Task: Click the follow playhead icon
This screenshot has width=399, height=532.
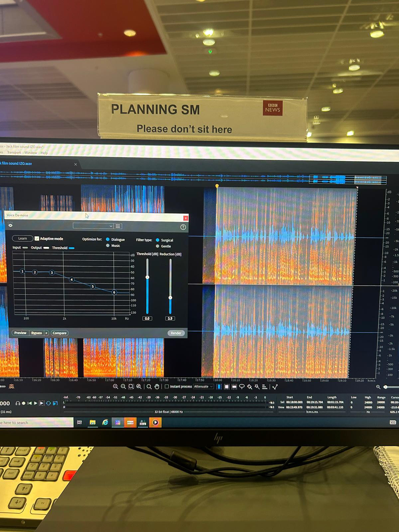Action: click(x=55, y=403)
